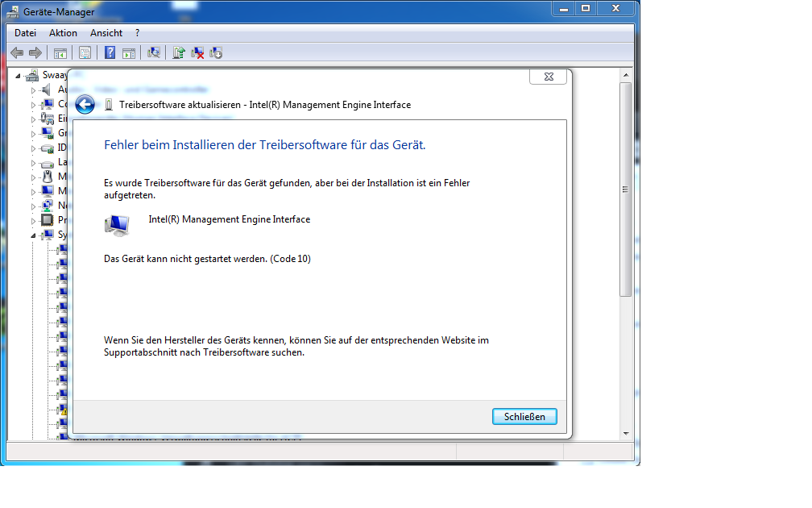
Task: Scan for hardware changes toolbar icon
Action: coord(154,53)
